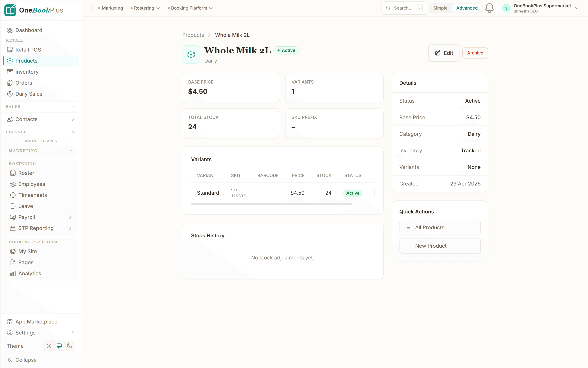The height and width of the screenshot is (368, 588).
Task: Click the user avatar S circle
Action: (x=506, y=8)
